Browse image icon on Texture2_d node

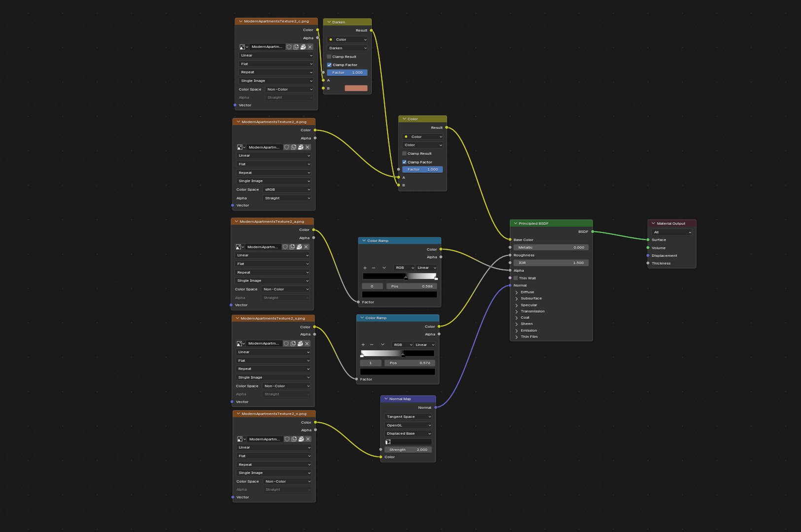click(x=241, y=147)
